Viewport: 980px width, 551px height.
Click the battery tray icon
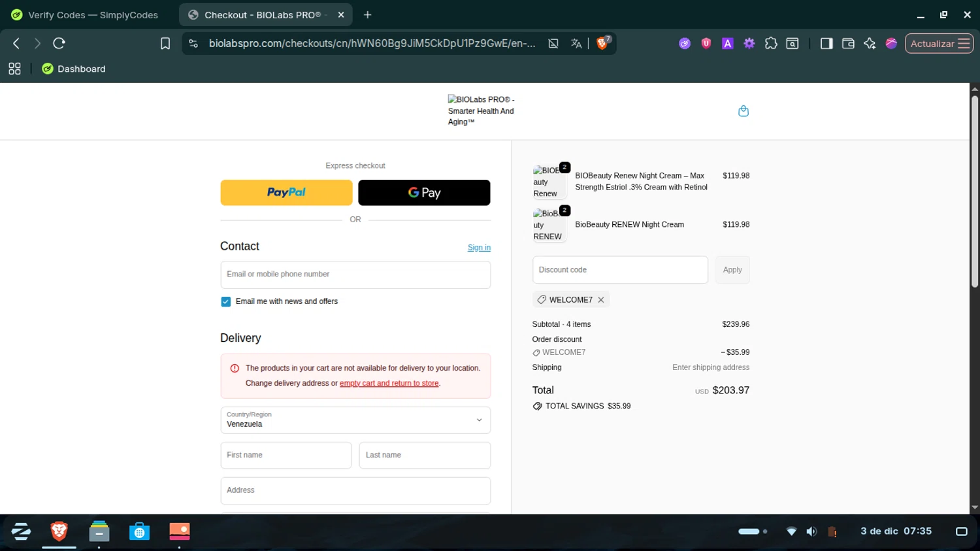click(832, 531)
